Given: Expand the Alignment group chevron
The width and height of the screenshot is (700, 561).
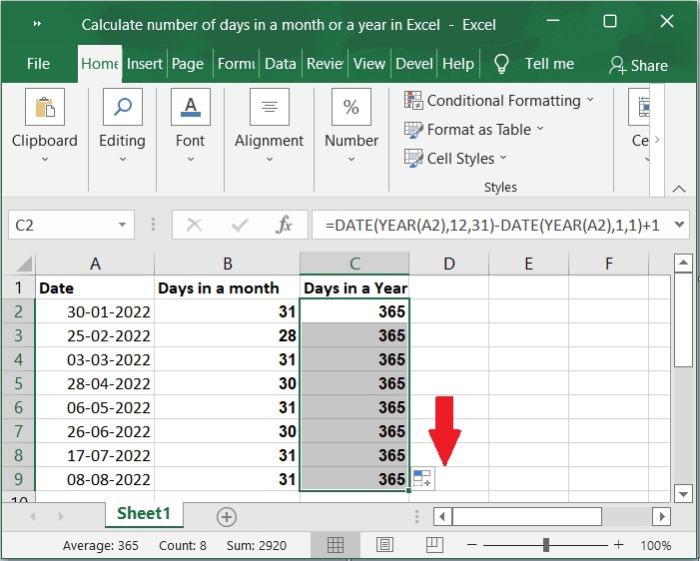Looking at the screenshot, I should point(269,159).
